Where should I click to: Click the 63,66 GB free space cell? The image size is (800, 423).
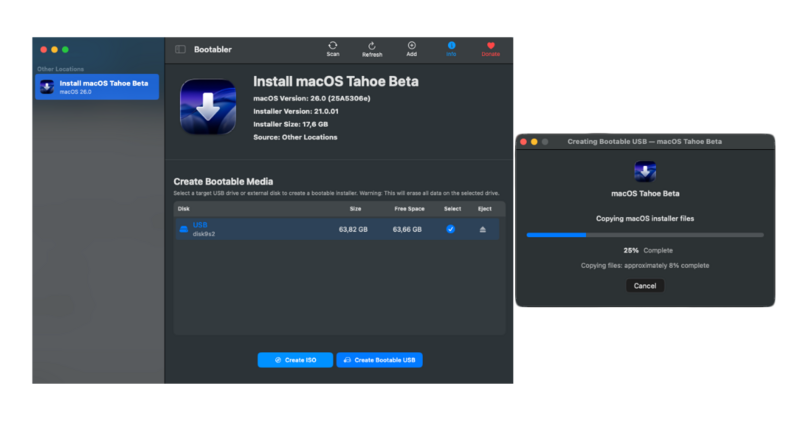[x=407, y=230]
